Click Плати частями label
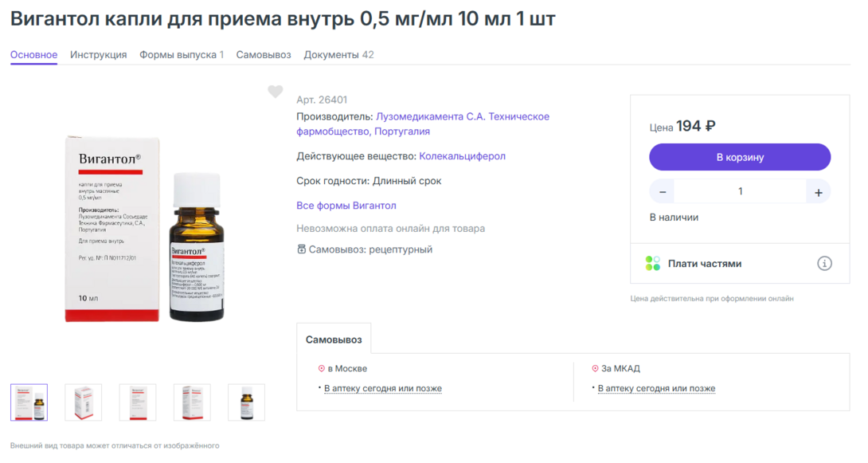Viewport: 868px width, 463px height. [x=705, y=264]
